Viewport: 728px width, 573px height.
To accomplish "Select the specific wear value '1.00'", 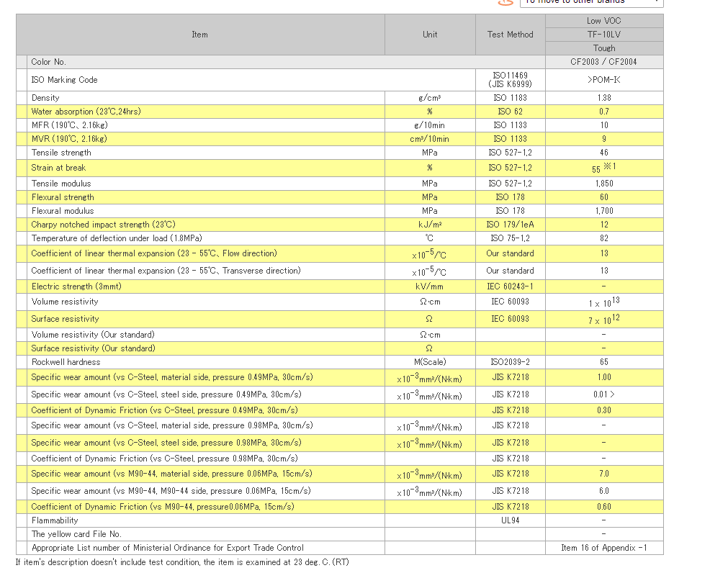I will (x=604, y=378).
